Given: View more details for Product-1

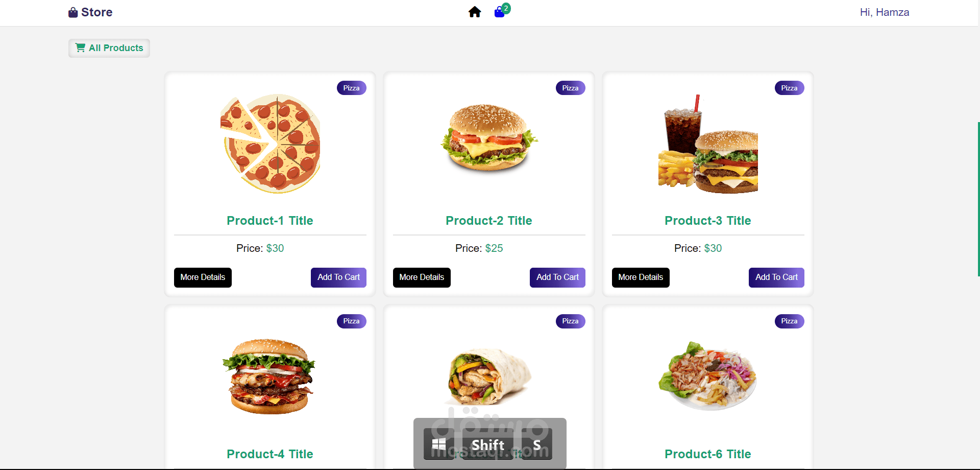Looking at the screenshot, I should click(x=203, y=277).
